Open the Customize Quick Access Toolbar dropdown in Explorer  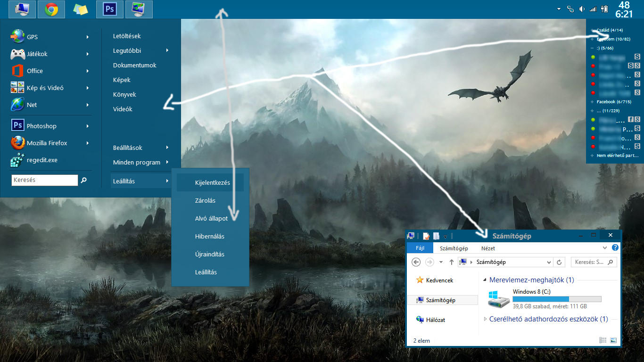point(445,236)
